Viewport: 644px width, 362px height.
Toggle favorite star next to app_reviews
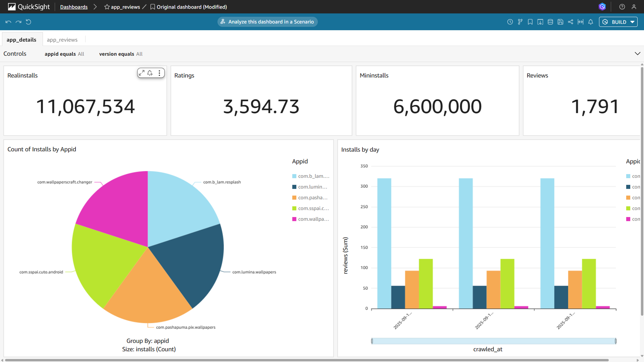[107, 7]
